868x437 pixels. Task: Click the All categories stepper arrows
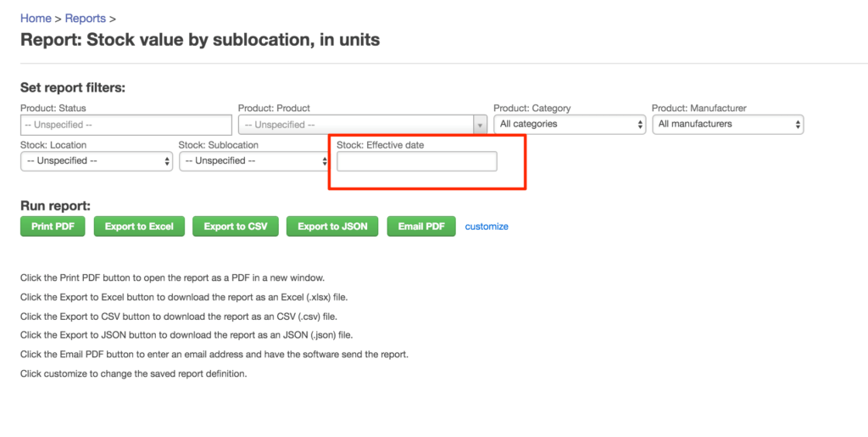pos(641,125)
